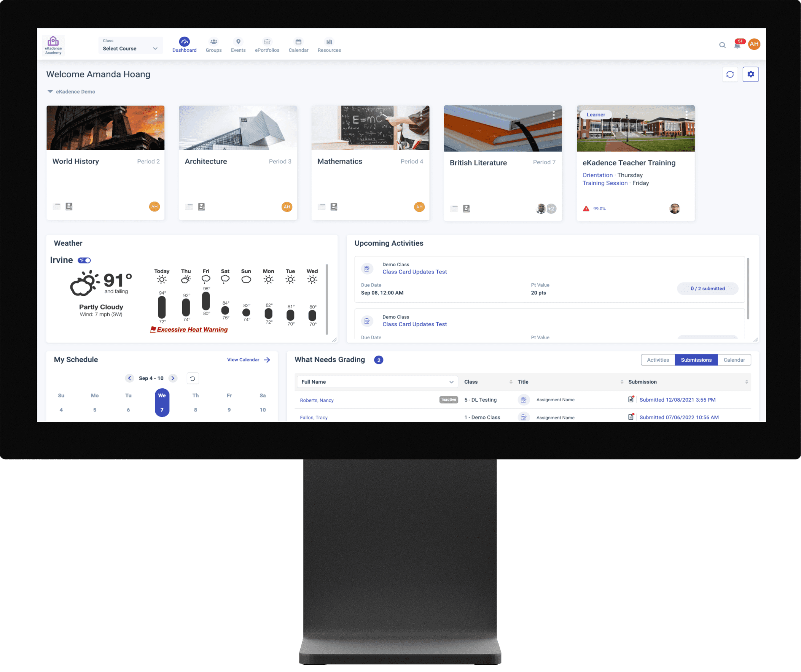Open World History card three-dot menu
The height and width of the screenshot is (672, 801).
point(156,115)
